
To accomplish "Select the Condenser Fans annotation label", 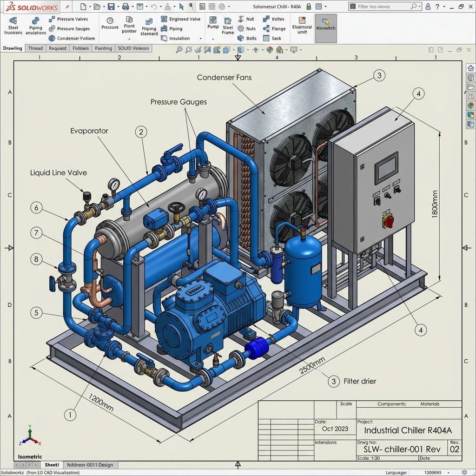I will click(x=224, y=78).
